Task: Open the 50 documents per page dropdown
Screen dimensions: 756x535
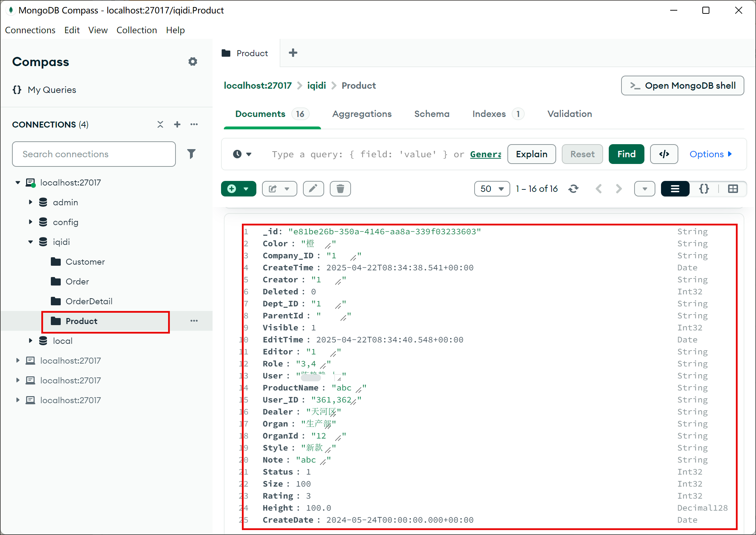Action: [x=492, y=189]
